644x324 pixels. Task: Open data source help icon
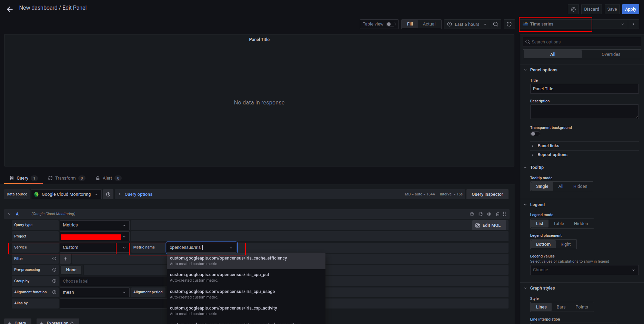coord(108,194)
